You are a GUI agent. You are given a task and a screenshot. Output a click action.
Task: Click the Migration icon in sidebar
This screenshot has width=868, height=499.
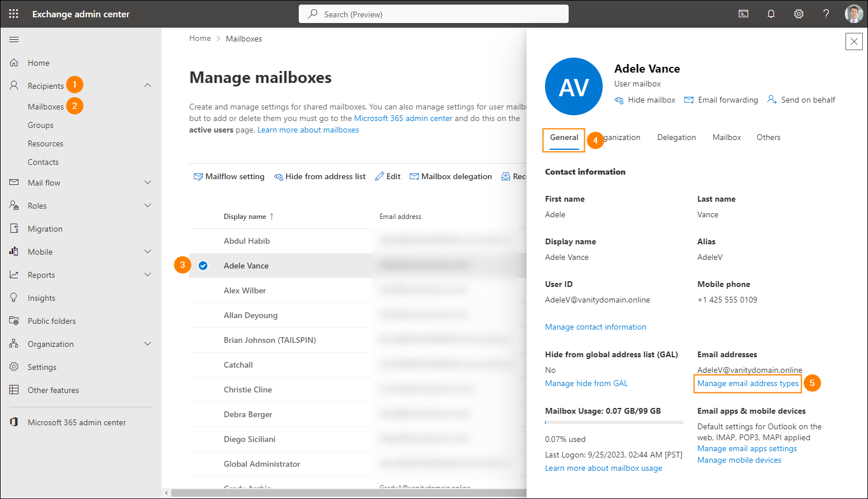tap(14, 229)
